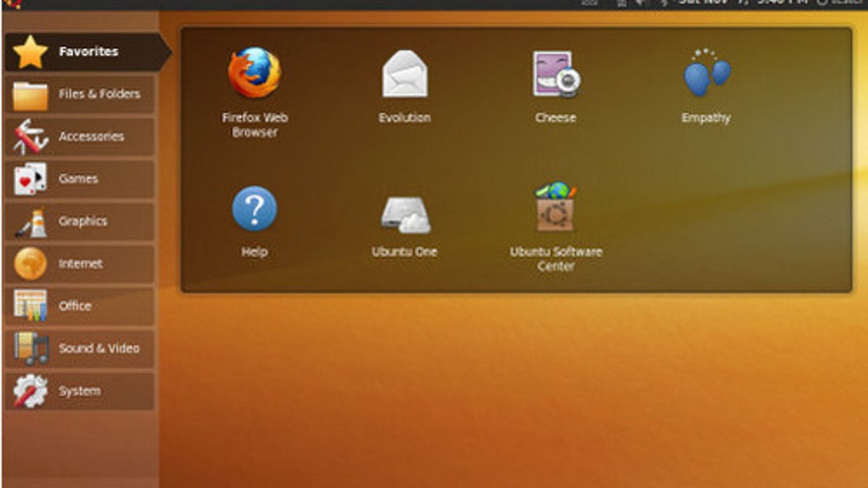The width and height of the screenshot is (868, 488).
Task: Browse the Graphics category
Action: coord(80,221)
